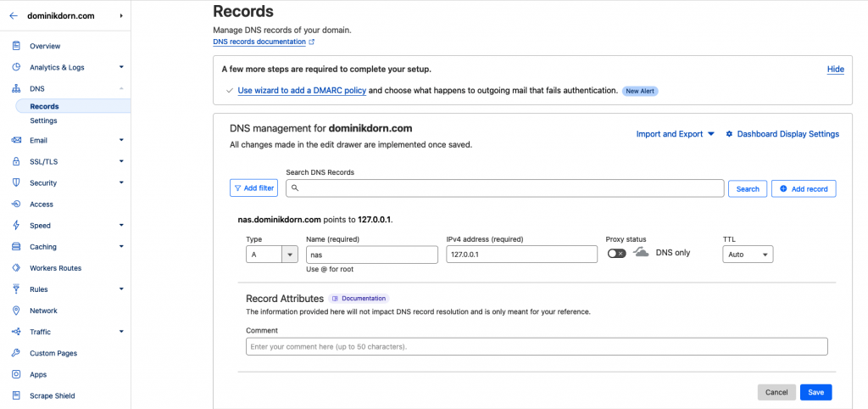Open the TTL Auto dropdown

coord(747,254)
